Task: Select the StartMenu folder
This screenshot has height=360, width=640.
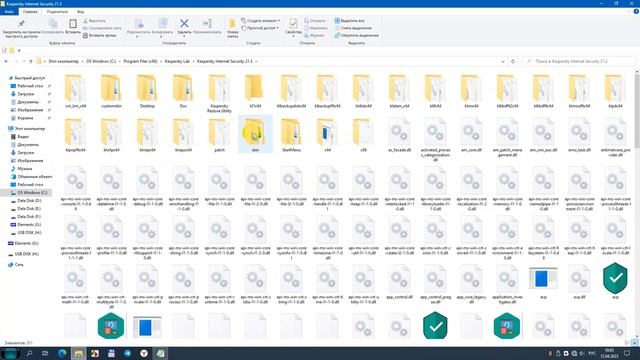Action: pyautogui.click(x=291, y=135)
